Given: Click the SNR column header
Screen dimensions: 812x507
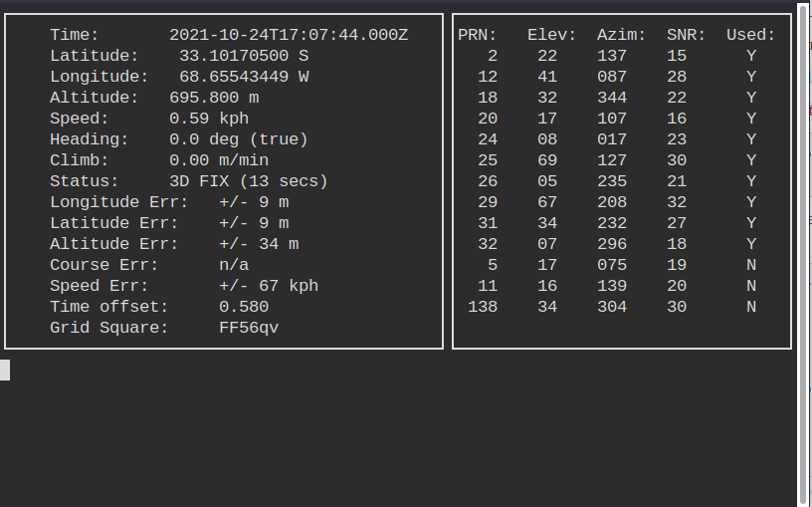Looking at the screenshot, I should tap(687, 35).
